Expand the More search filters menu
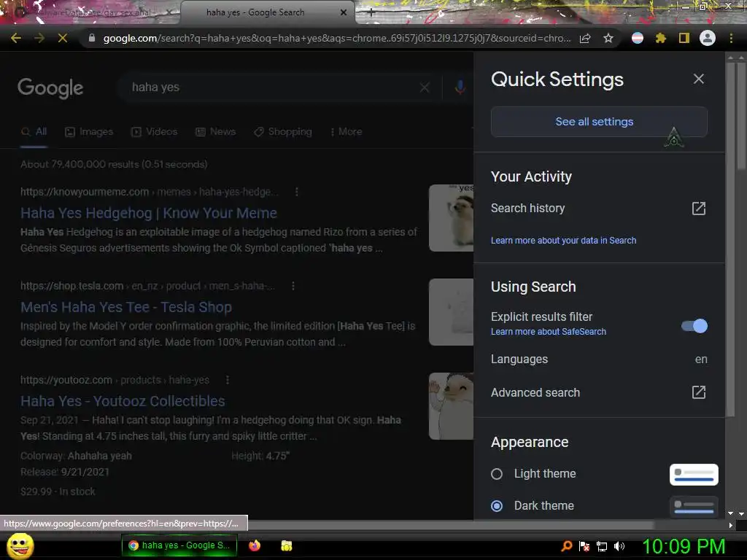 click(x=347, y=131)
